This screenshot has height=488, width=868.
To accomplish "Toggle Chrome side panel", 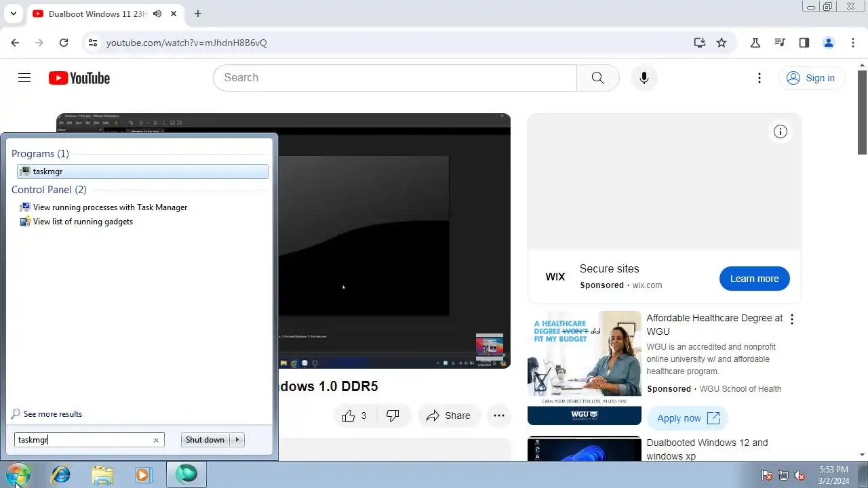I will pyautogui.click(x=804, y=43).
